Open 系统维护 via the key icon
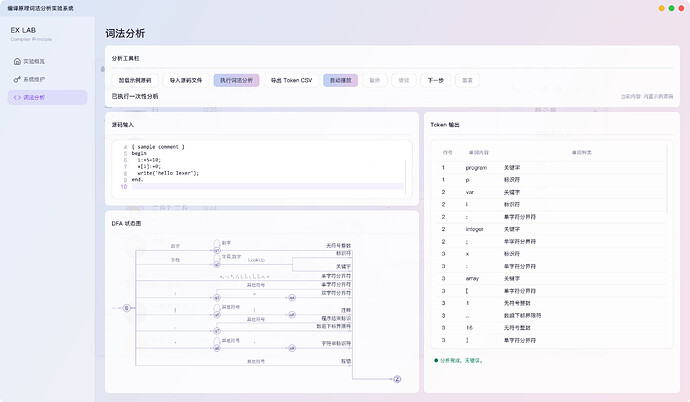The height and width of the screenshot is (402, 690). coord(17,79)
